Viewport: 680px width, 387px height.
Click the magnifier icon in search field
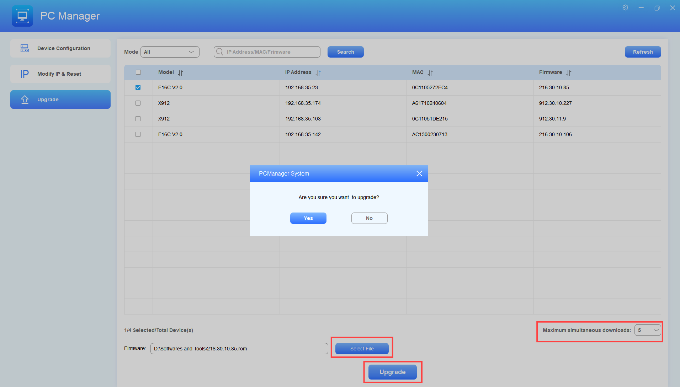coord(219,52)
